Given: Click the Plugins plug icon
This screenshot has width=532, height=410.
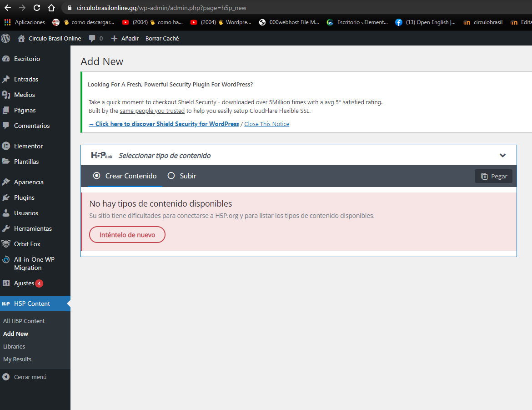Looking at the screenshot, I should point(6,197).
